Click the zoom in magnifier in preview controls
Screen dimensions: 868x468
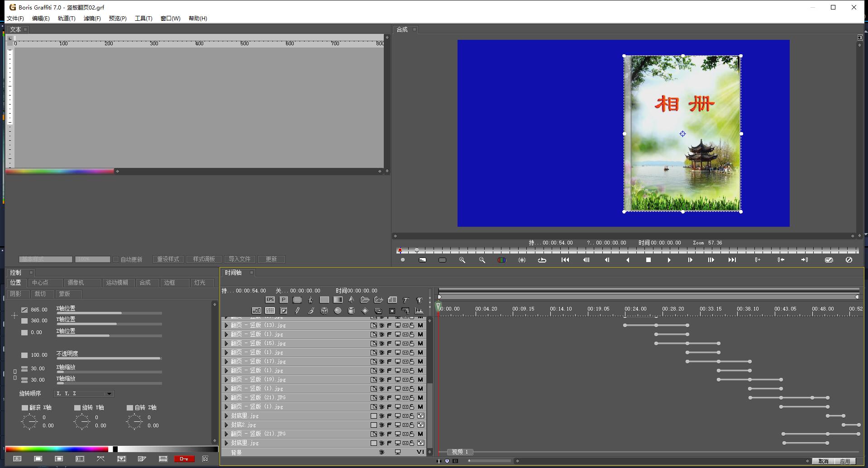tap(462, 260)
